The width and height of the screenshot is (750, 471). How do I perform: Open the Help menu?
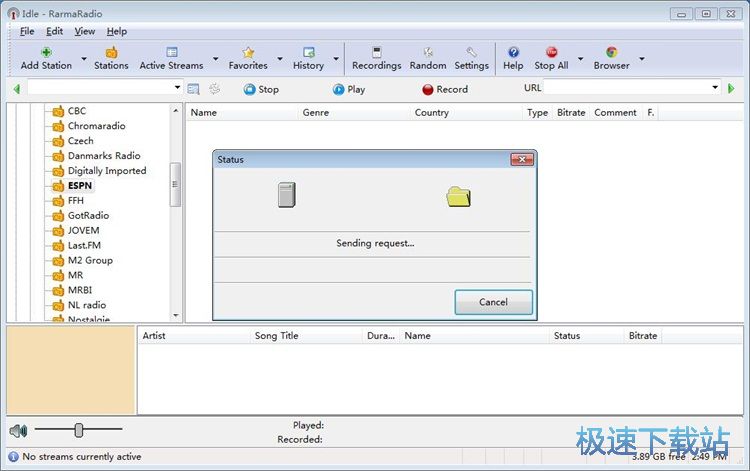pyautogui.click(x=117, y=32)
